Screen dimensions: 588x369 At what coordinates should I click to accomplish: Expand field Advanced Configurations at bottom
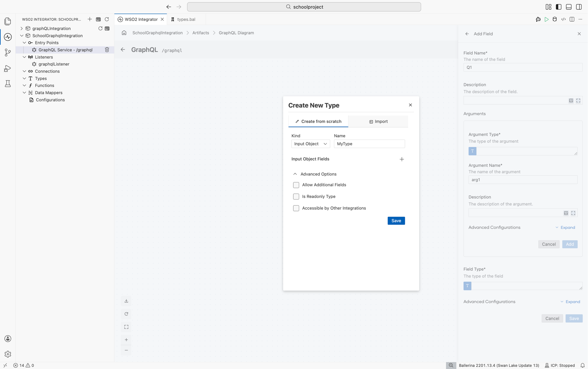tap(570, 302)
